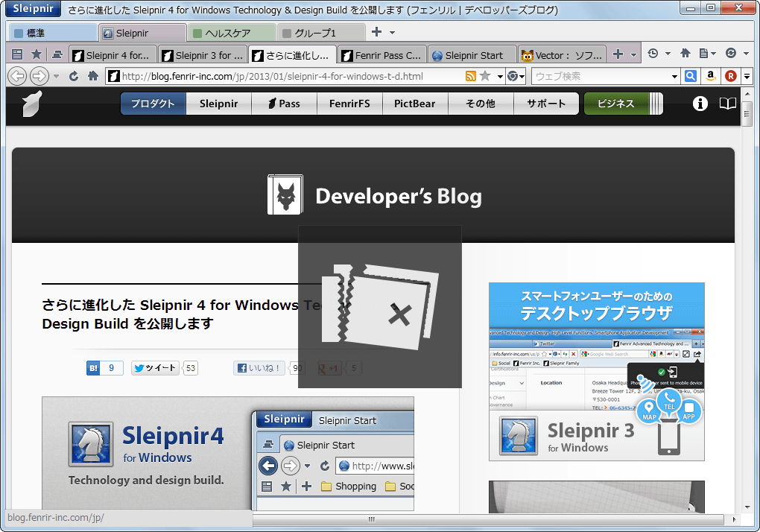
Task: Click the vertical scrollbar thumb
Action: pyautogui.click(x=747, y=114)
